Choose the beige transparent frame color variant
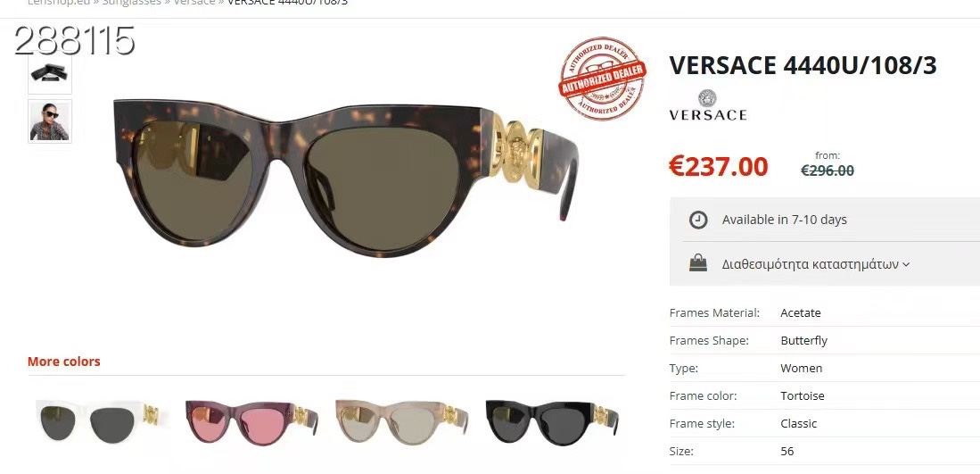 coord(401,423)
